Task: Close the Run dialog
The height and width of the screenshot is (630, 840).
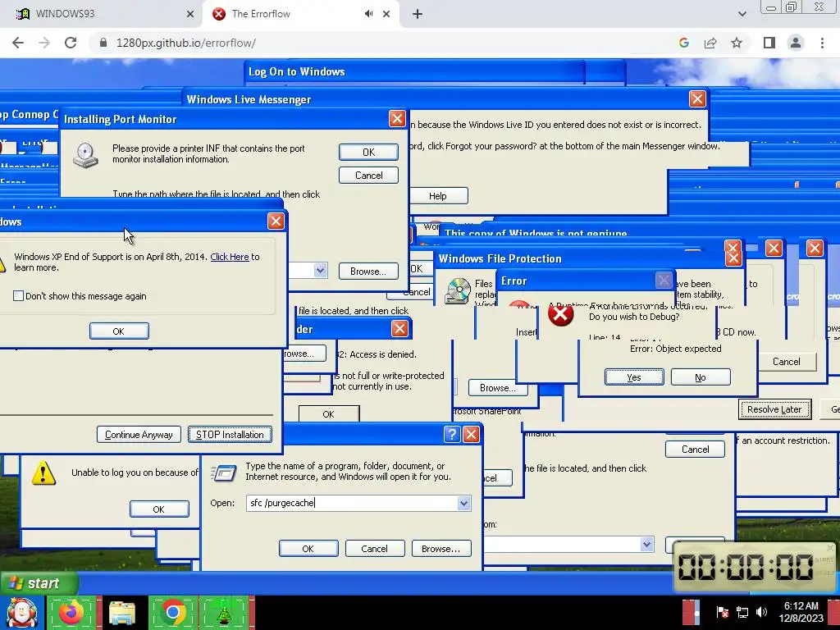Action: point(471,434)
